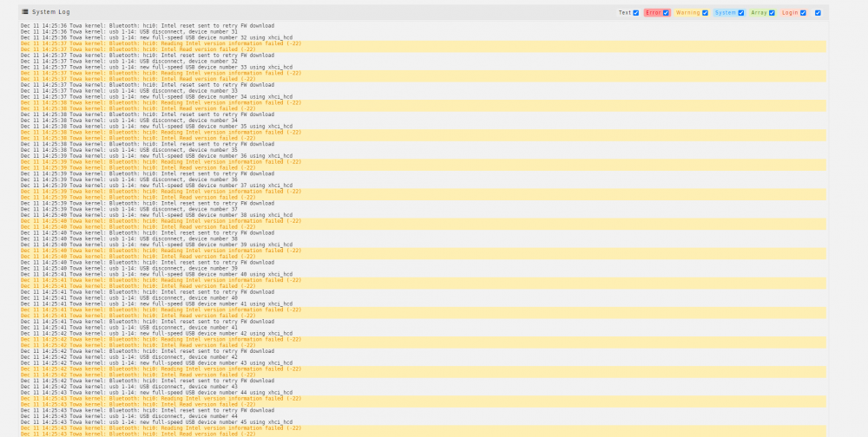Pick the new USB device number 42 line
The width and height of the screenshot is (868, 437).
coord(156,334)
